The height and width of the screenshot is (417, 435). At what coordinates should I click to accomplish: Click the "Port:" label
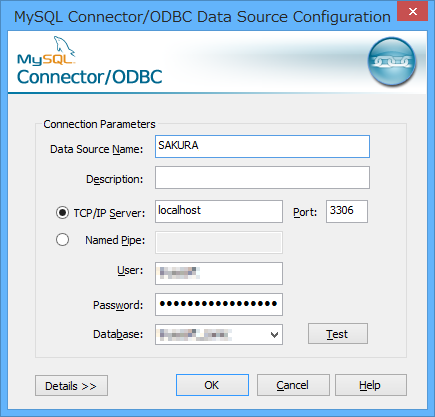pyautogui.click(x=305, y=212)
